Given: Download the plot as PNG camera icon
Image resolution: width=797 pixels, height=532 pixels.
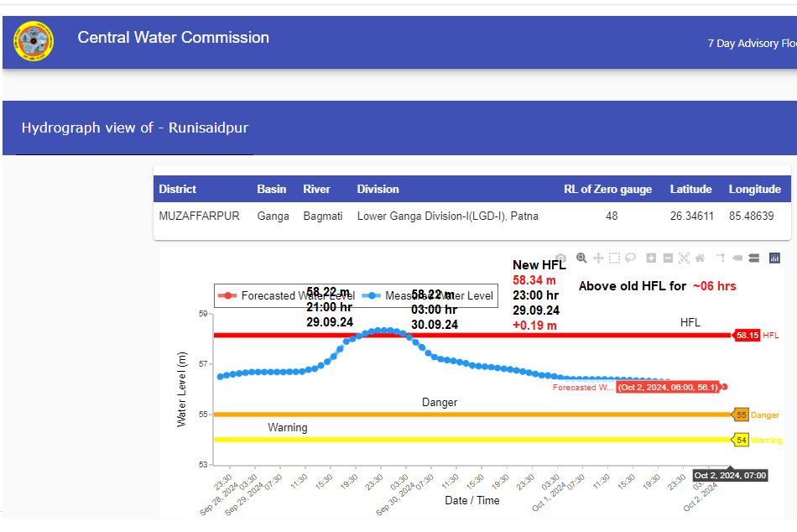Looking at the screenshot, I should [561, 258].
